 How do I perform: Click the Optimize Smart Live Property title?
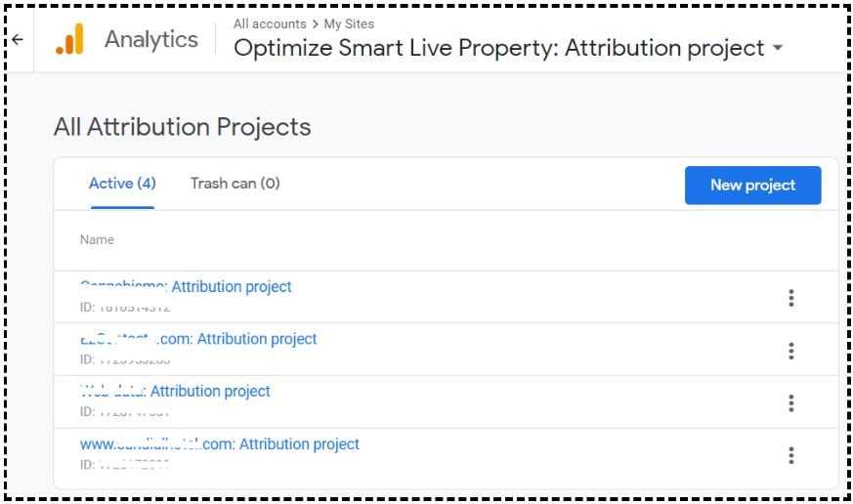click(x=499, y=48)
